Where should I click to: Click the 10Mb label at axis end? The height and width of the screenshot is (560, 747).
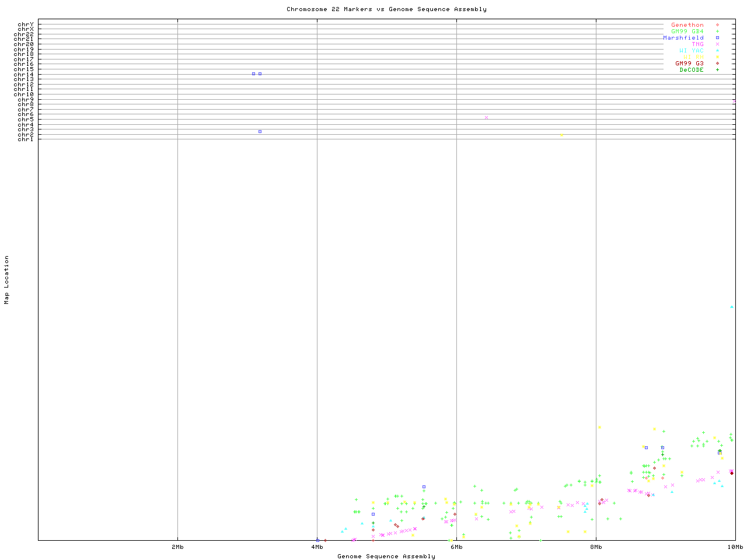(x=734, y=547)
